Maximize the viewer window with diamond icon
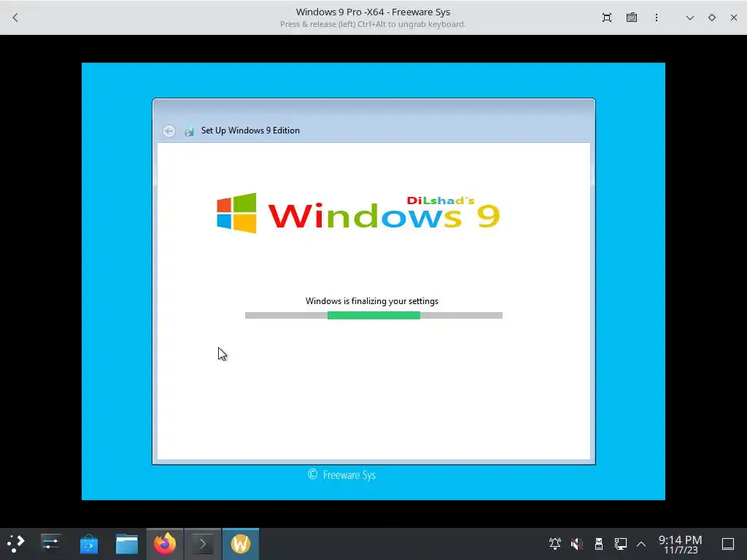This screenshot has height=560, width=747. pyautogui.click(x=712, y=17)
